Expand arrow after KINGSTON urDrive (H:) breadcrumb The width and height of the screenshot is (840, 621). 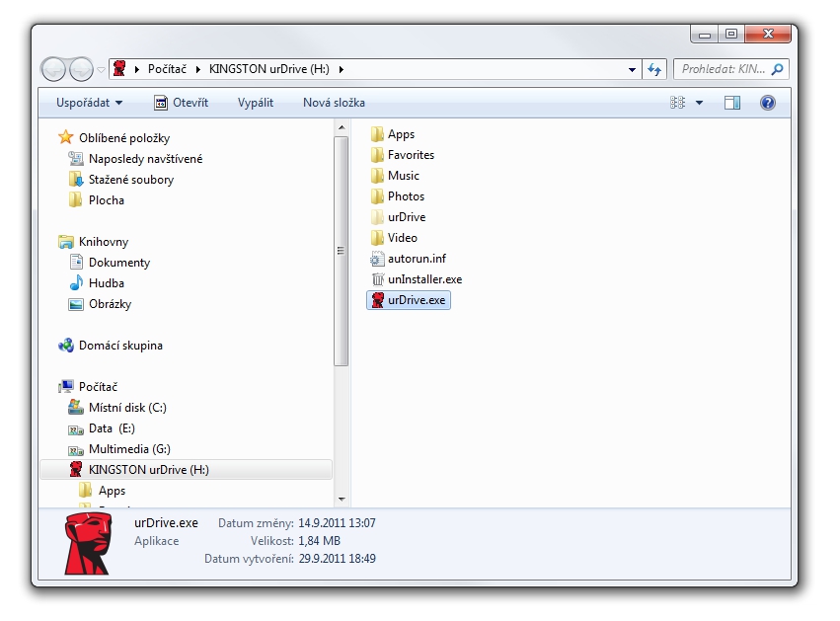[341, 69]
